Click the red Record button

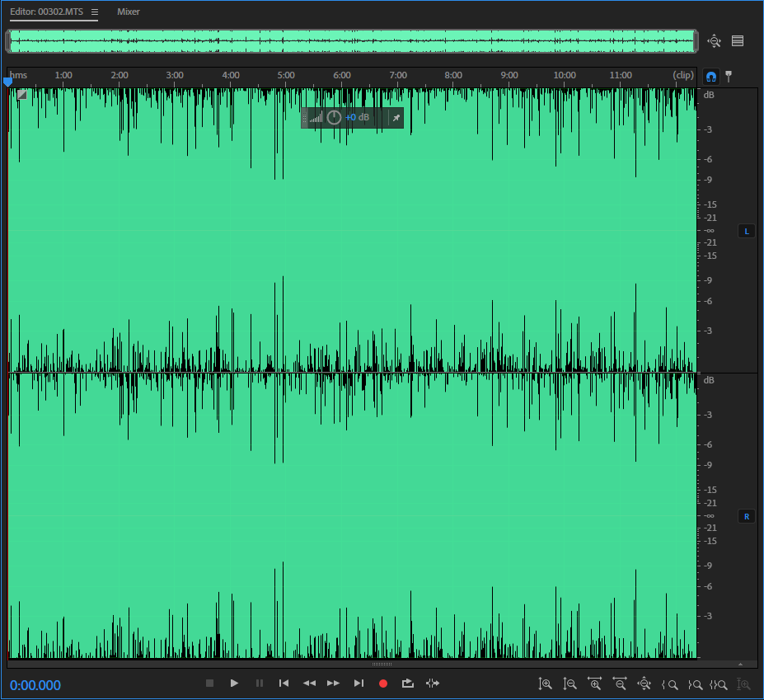pyautogui.click(x=382, y=684)
